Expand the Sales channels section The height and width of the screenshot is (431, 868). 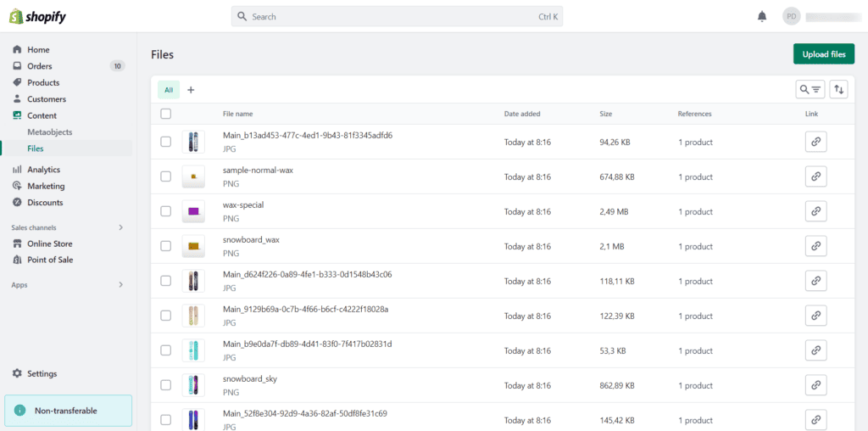point(120,227)
